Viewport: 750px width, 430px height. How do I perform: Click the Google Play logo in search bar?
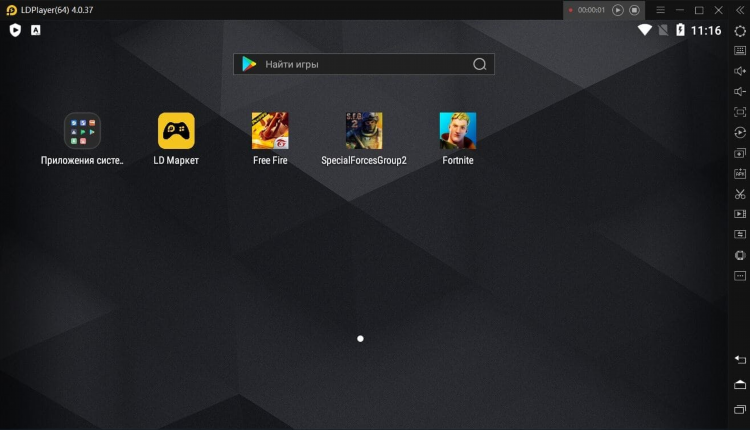249,64
